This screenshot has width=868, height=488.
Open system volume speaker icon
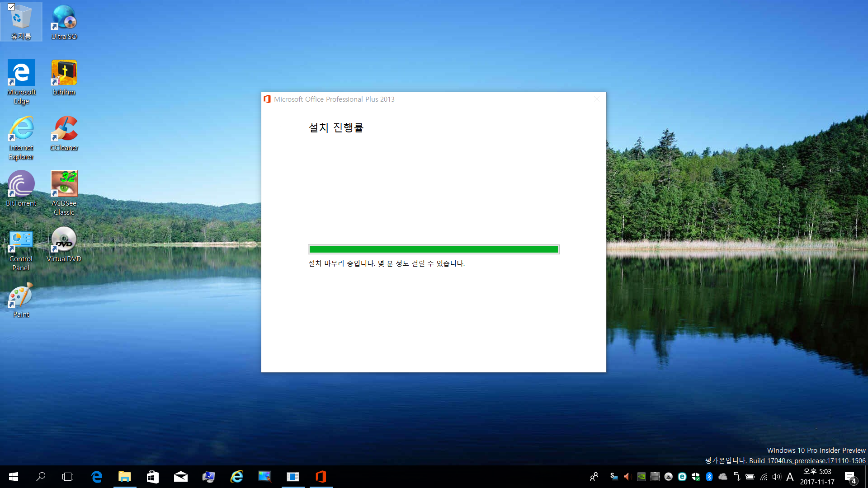click(x=777, y=477)
